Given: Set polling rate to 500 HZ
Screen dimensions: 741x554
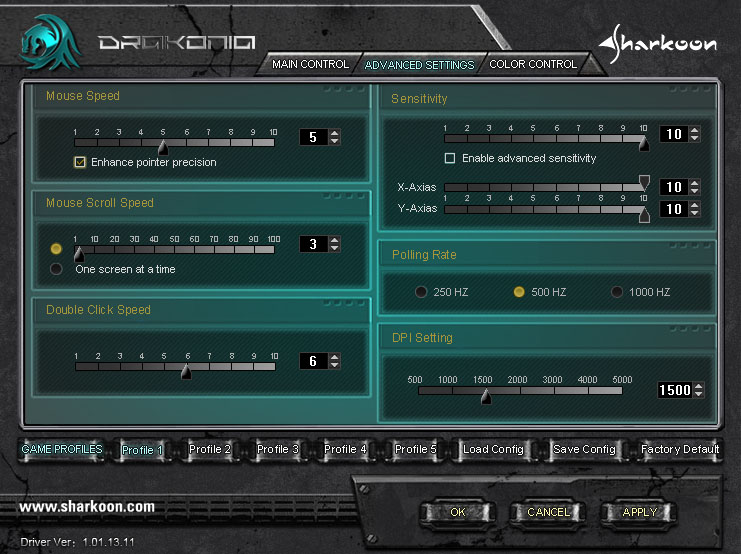Looking at the screenshot, I should (x=519, y=292).
